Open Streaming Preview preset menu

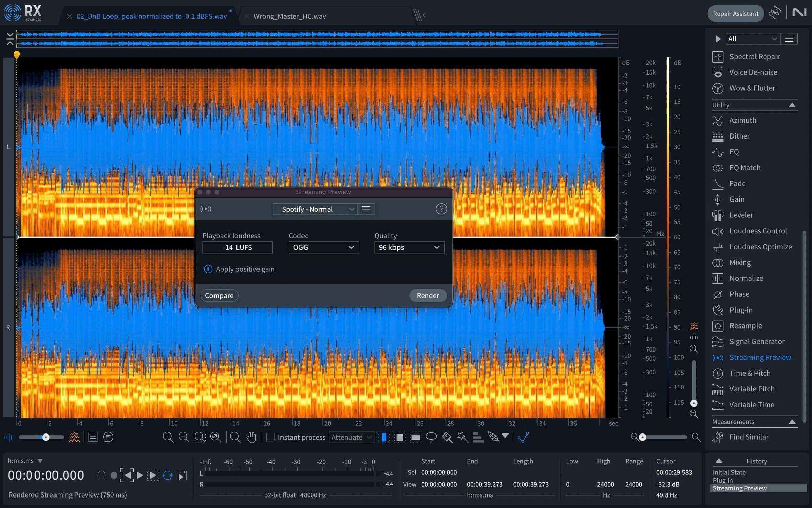[366, 209]
